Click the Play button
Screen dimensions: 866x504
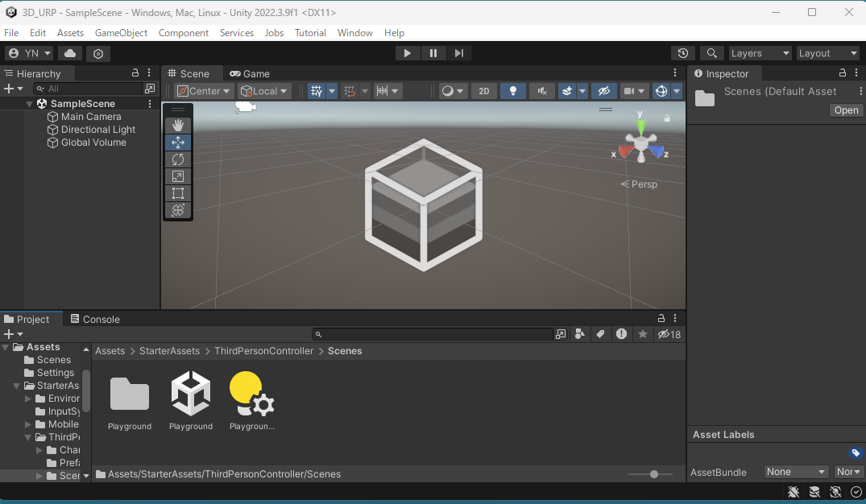408,53
